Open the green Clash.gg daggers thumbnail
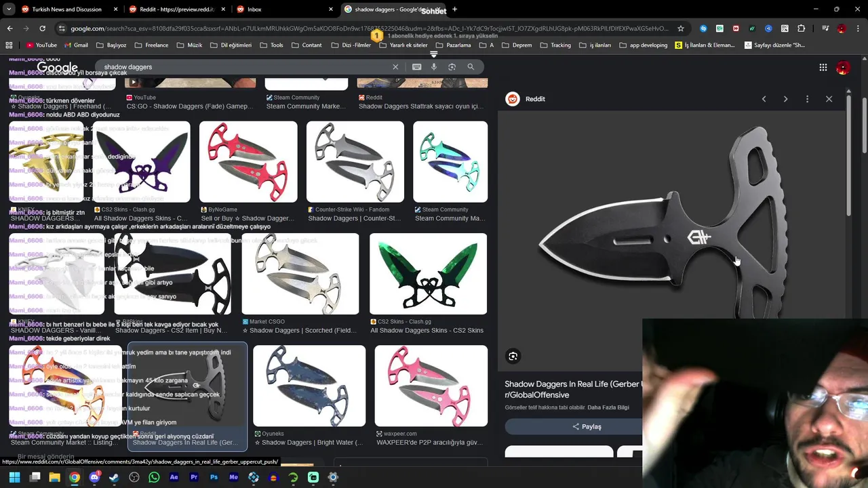Viewport: 868px width, 488px height. pyautogui.click(x=428, y=274)
